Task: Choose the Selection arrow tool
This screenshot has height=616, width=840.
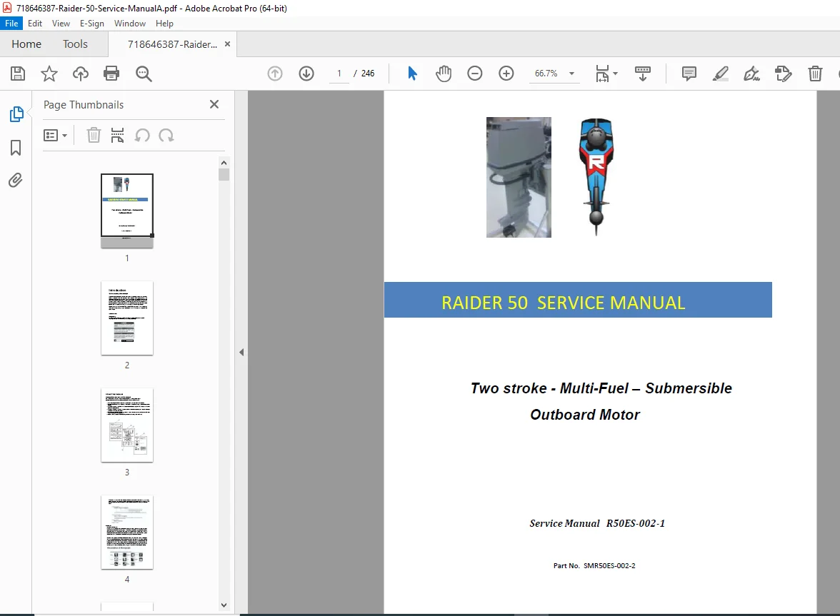Action: (412, 74)
